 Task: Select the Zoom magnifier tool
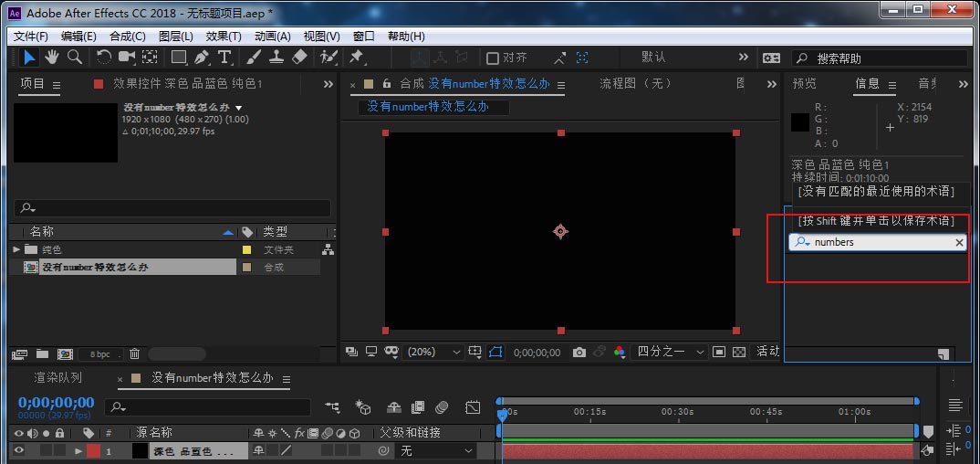click(74, 58)
